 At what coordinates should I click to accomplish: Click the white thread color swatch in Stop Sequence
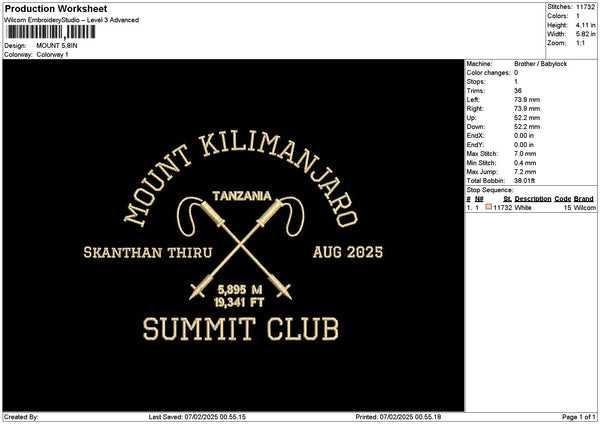[489, 207]
